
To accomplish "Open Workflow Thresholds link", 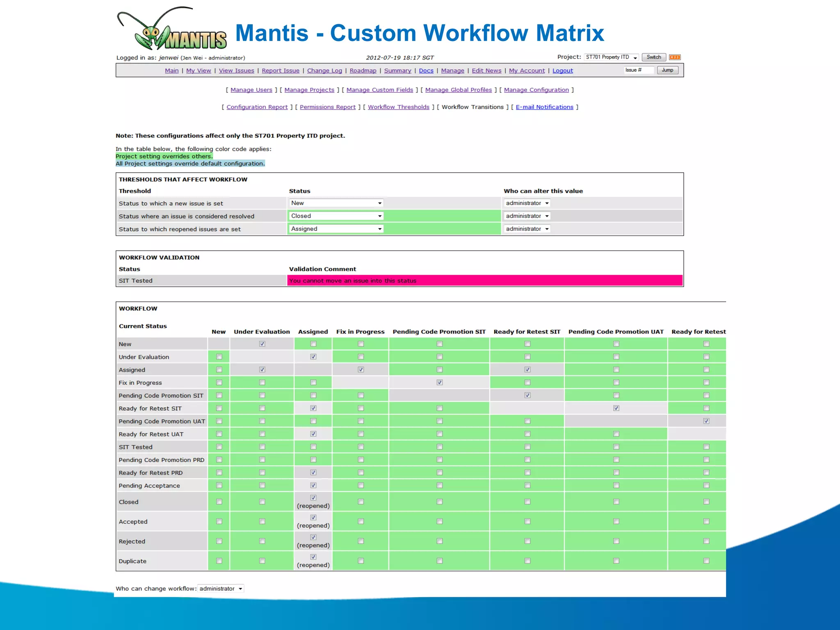I will click(399, 107).
